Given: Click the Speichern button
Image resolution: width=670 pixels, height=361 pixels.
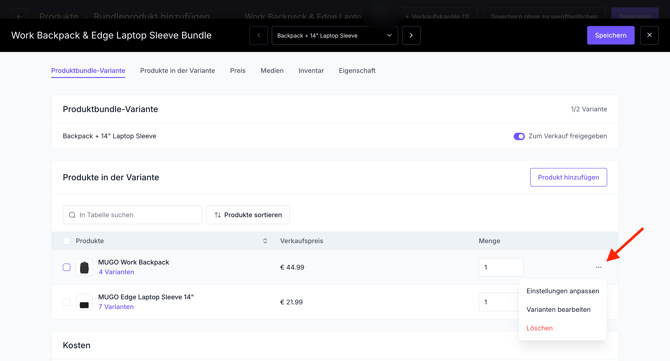Looking at the screenshot, I should [x=611, y=35].
